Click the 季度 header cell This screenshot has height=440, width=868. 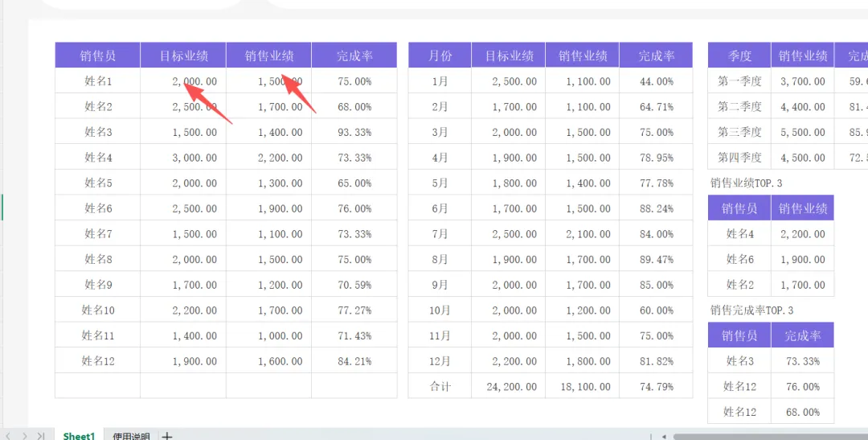coord(739,56)
